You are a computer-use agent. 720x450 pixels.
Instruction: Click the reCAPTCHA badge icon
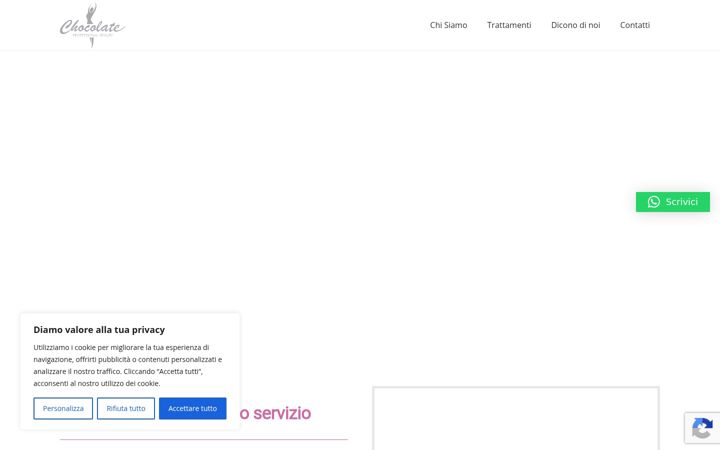(702, 428)
